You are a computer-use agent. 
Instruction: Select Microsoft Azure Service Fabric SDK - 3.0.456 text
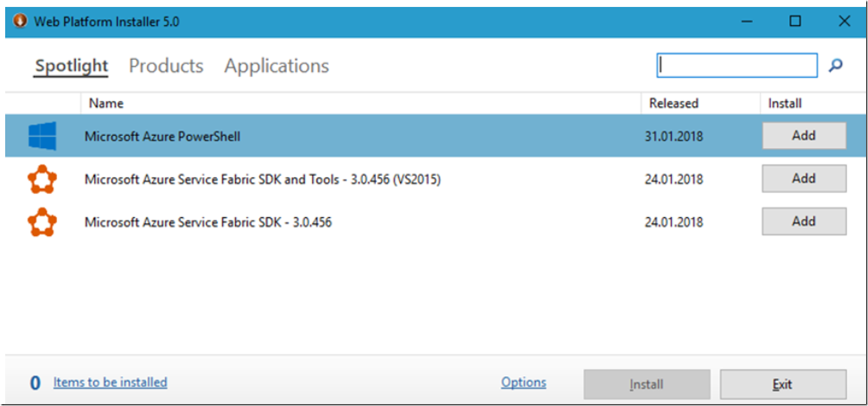coord(208,223)
